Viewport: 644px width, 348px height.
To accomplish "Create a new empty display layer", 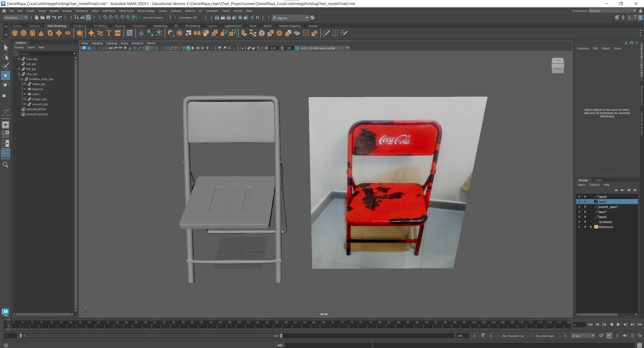I will click(629, 190).
